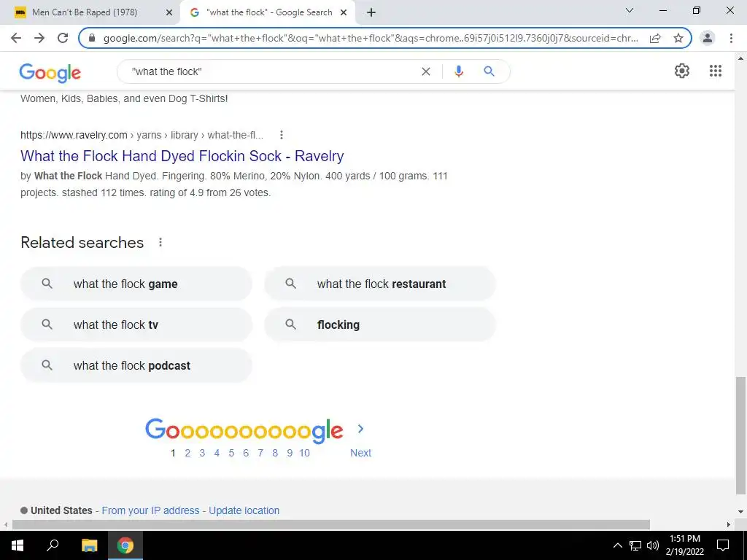Open the Google apps grid
The height and width of the screenshot is (560, 747).
pos(715,71)
